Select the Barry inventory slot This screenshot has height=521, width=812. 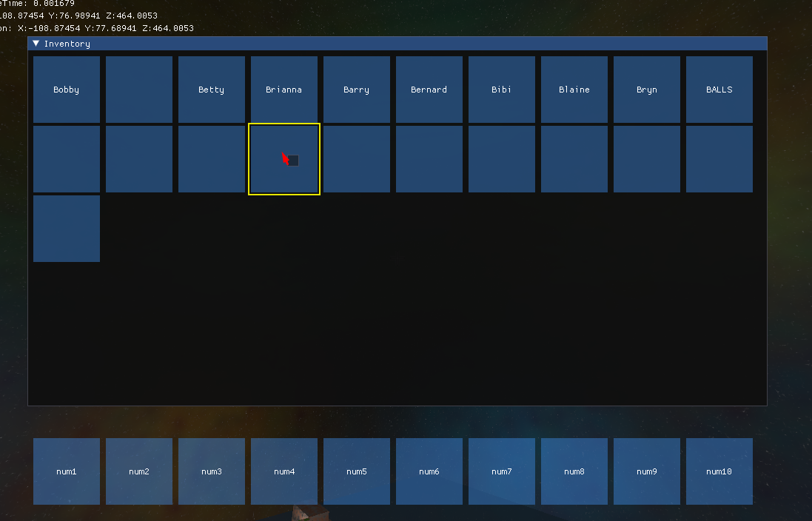356,89
